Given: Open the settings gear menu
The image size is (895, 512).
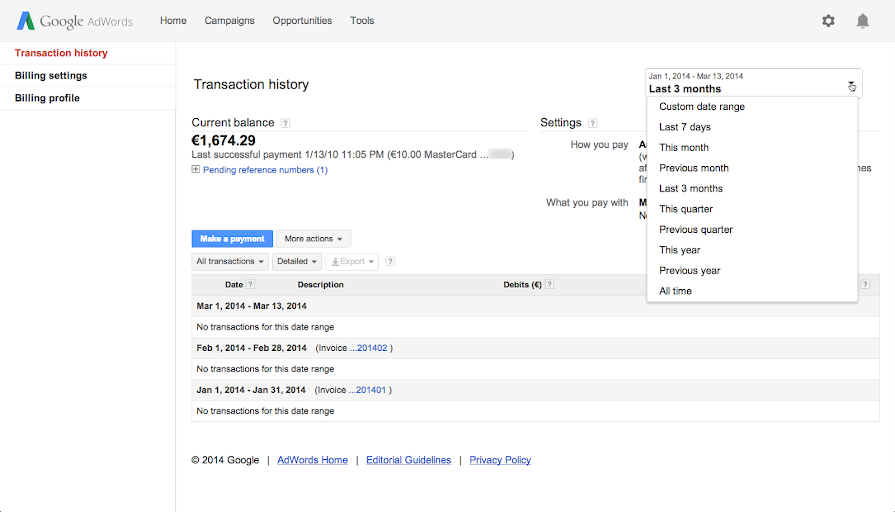Looking at the screenshot, I should tap(828, 21).
